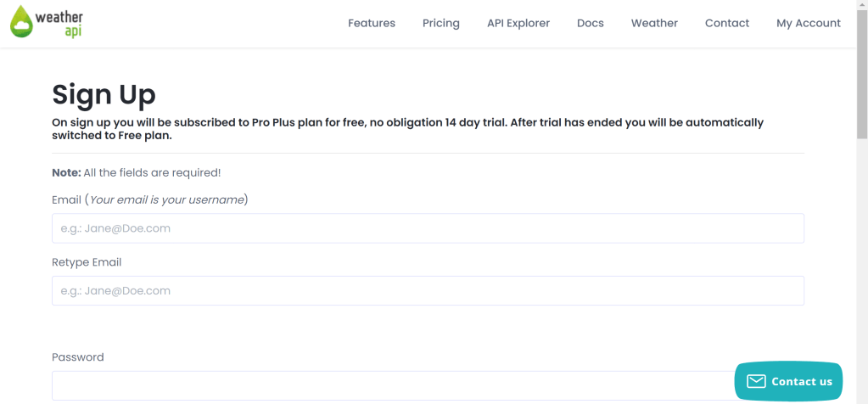Click the "Email (Your email is your username)" label
The image size is (868, 404).
pos(149,199)
